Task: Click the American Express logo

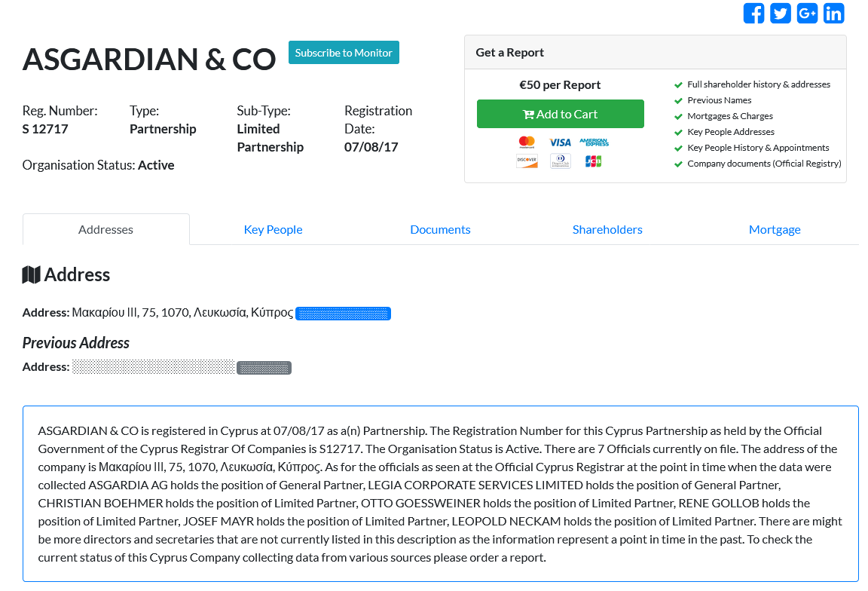Action: (594, 142)
